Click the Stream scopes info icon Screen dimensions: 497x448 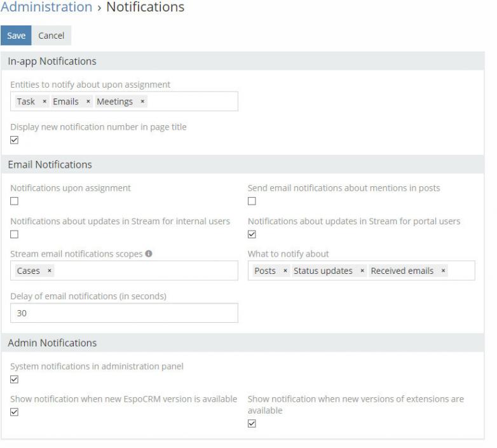149,254
